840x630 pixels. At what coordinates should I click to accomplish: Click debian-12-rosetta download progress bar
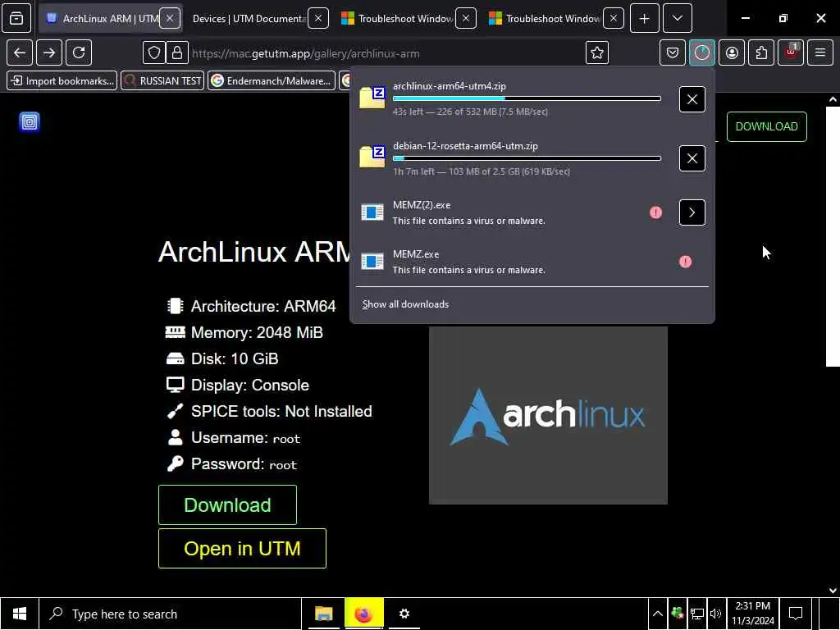point(527,158)
